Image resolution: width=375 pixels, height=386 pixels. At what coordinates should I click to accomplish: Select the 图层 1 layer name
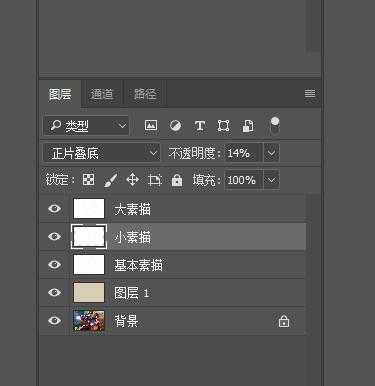tap(131, 293)
